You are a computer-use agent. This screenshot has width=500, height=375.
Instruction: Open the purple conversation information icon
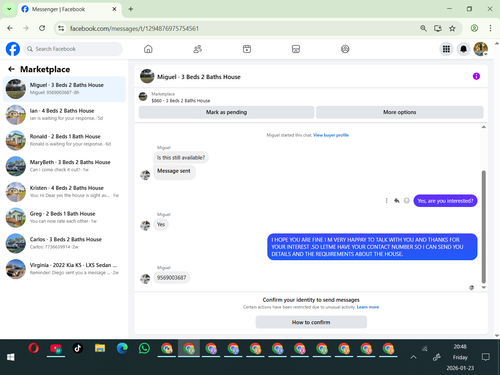pyautogui.click(x=476, y=76)
